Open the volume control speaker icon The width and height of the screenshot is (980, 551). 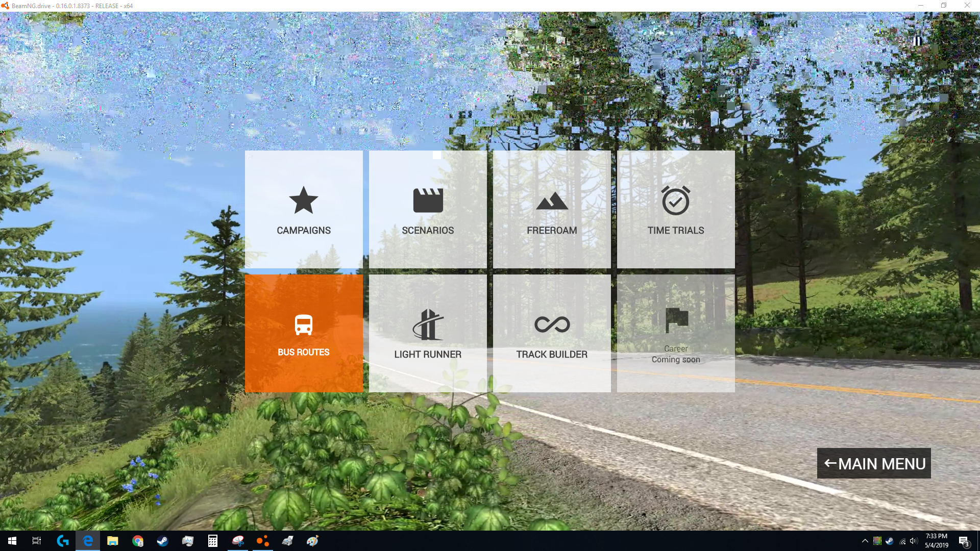(x=914, y=541)
